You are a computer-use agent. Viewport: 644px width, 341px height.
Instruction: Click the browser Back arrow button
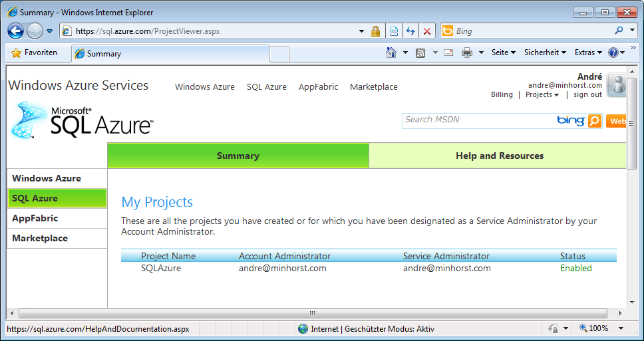coord(16,31)
